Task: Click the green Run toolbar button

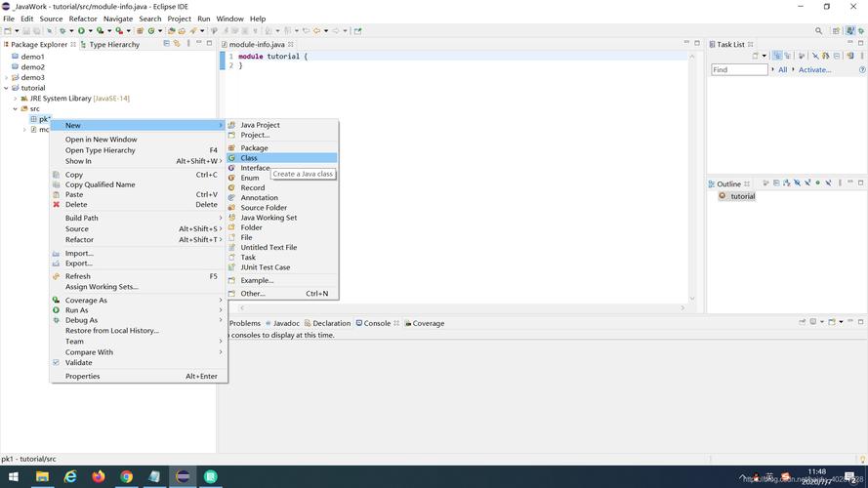Action: pos(81,31)
